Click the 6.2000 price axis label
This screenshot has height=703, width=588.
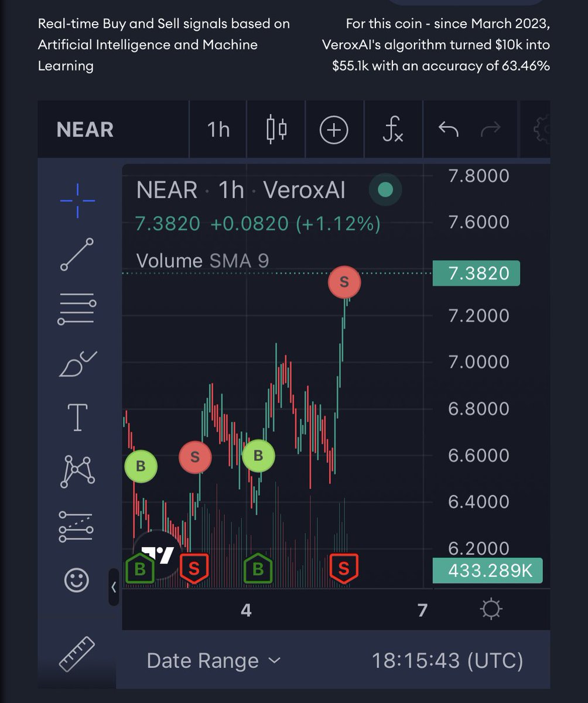[478, 549]
